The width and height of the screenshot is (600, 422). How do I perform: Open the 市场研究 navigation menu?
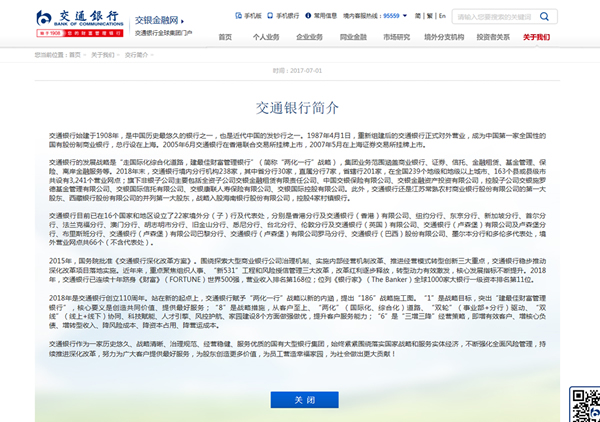click(396, 37)
